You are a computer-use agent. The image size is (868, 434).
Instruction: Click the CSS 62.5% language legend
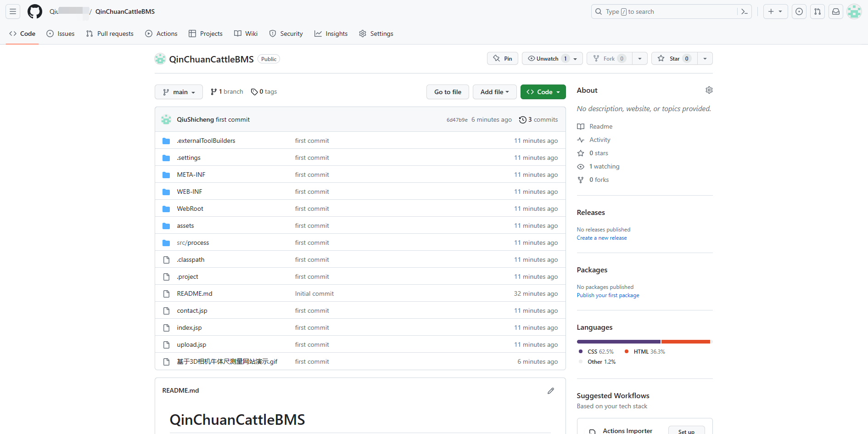tap(596, 352)
